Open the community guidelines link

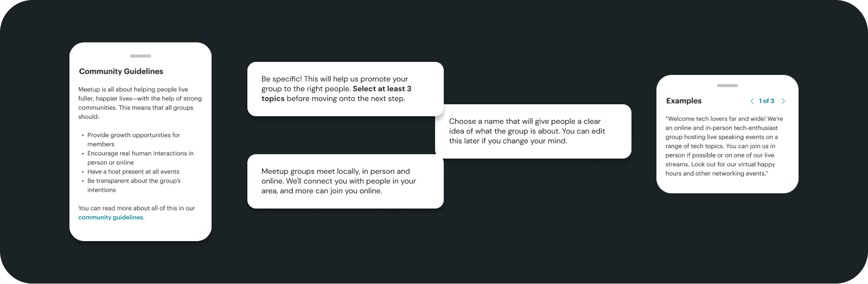point(111,217)
